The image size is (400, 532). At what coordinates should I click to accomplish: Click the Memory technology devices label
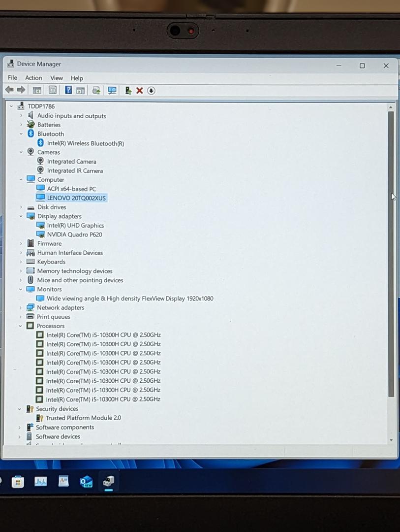point(75,271)
